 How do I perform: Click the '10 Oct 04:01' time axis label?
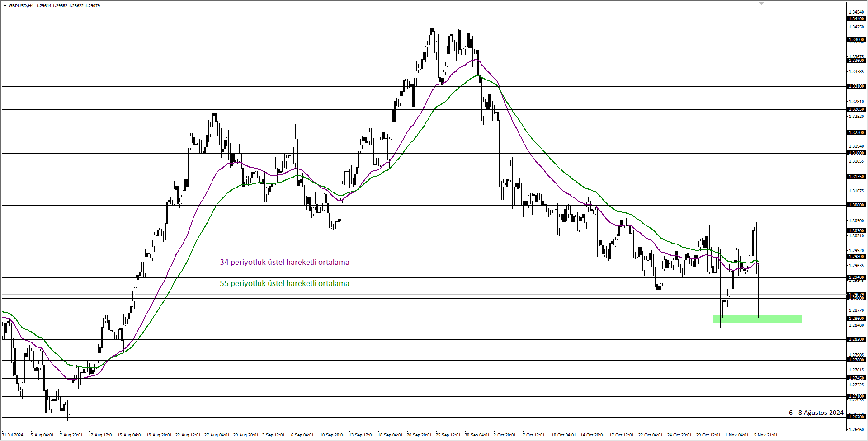click(563, 435)
